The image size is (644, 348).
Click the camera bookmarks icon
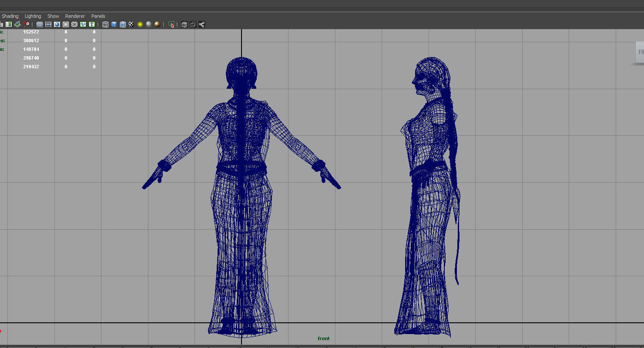(x=8, y=24)
